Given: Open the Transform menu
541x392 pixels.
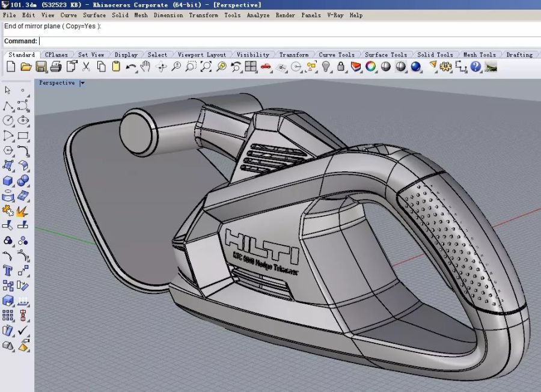Looking at the screenshot, I should [x=203, y=15].
